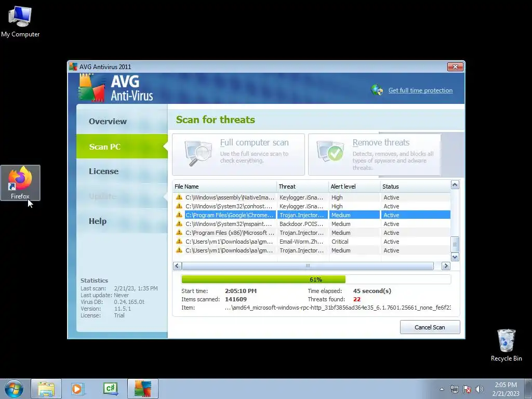This screenshot has height=399, width=532.
Task: Select C:\Windows\System32\conhost... file name
Action: [x=229, y=206]
